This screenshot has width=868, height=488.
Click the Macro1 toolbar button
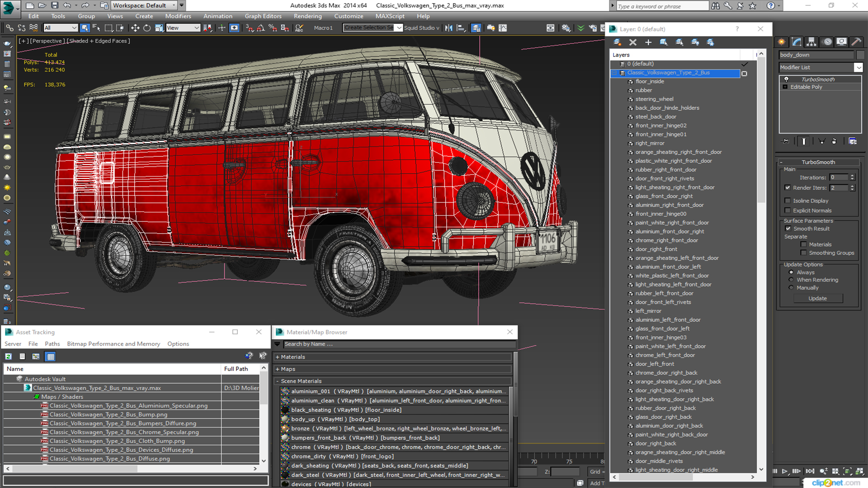click(x=323, y=28)
